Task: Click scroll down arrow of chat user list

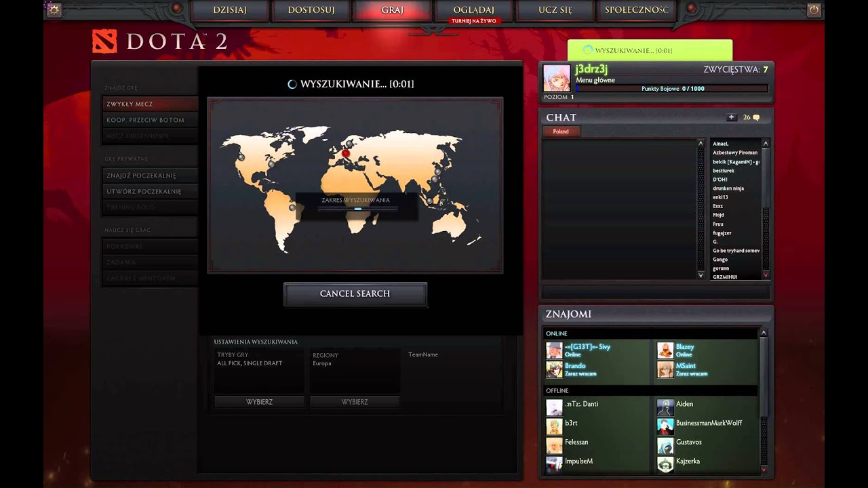Action: 766,274
